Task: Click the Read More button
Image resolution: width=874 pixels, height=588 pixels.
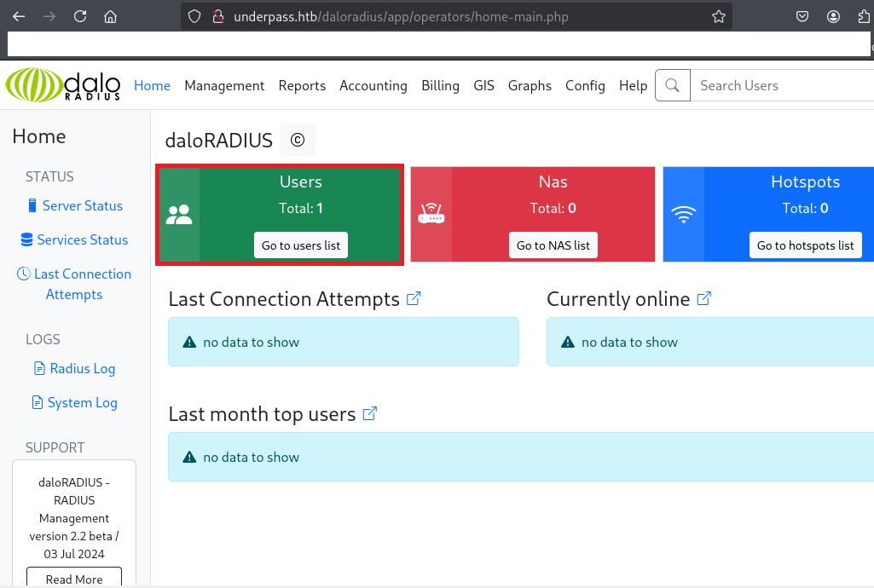Action: point(74,579)
